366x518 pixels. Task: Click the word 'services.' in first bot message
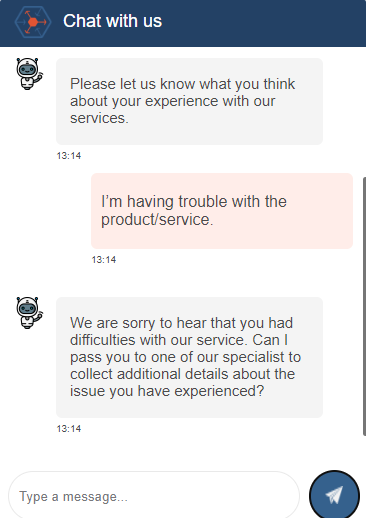coord(99,118)
